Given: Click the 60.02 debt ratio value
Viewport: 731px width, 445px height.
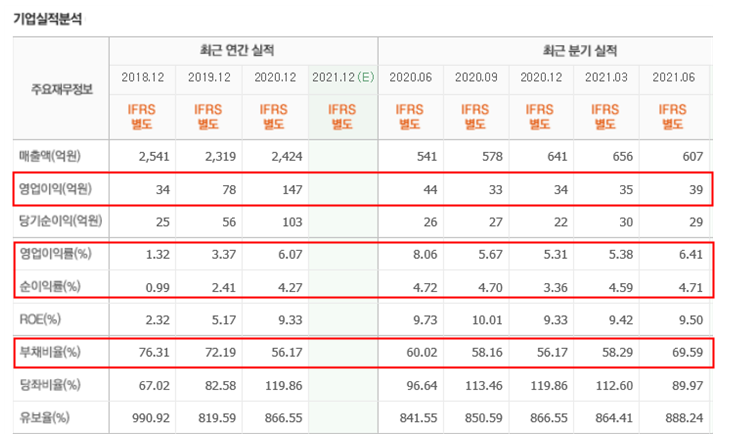Looking at the screenshot, I should (422, 352).
